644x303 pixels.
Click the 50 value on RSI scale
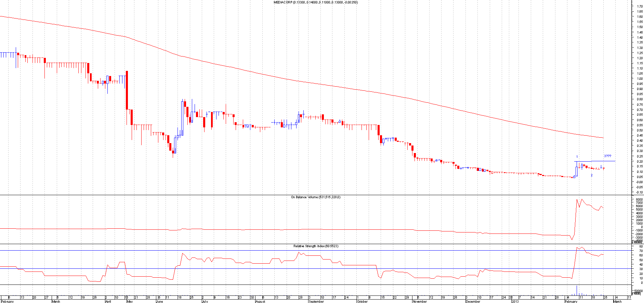tap(638, 260)
